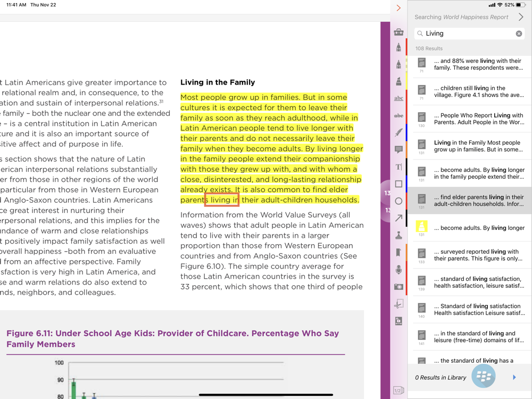This screenshot has width=532, height=399.
Task: Open result "children still living in the village"
Action: [470, 92]
